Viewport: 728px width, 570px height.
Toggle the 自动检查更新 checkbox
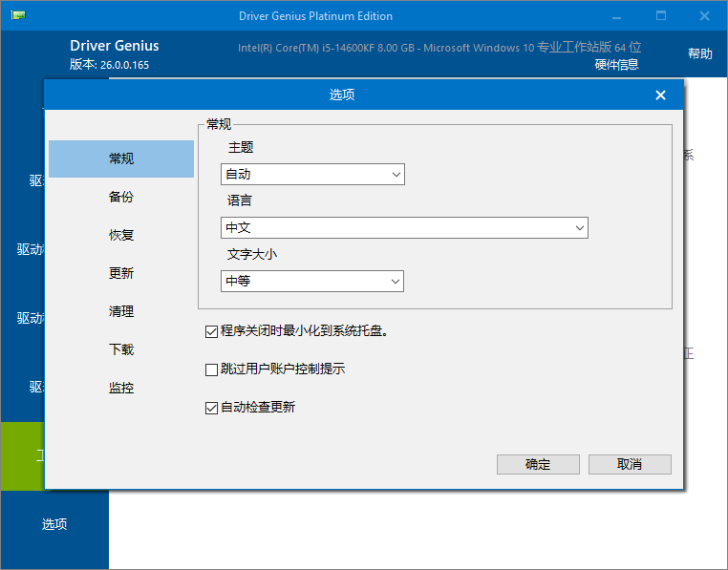tap(211, 408)
